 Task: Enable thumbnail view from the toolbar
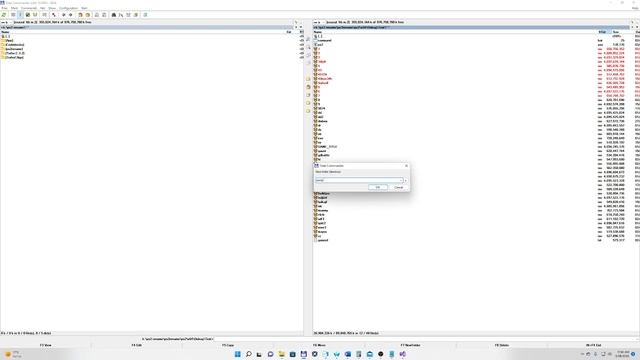tap(28, 15)
